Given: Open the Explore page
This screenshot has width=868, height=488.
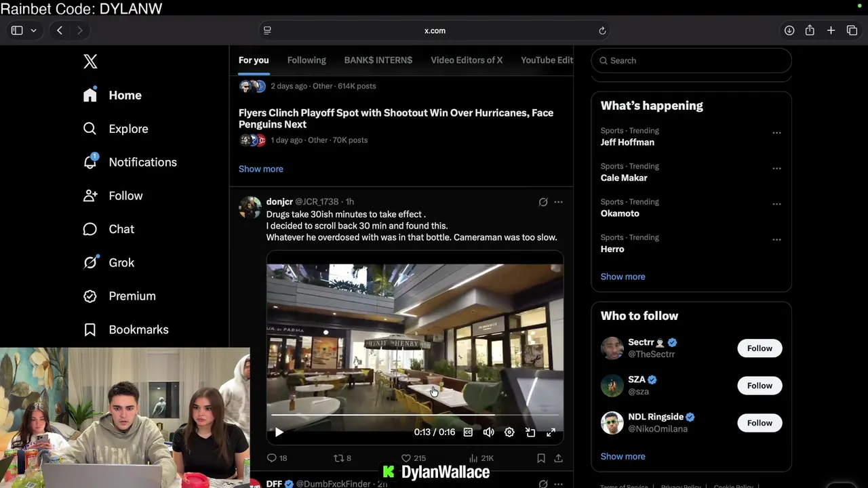Looking at the screenshot, I should (115, 129).
